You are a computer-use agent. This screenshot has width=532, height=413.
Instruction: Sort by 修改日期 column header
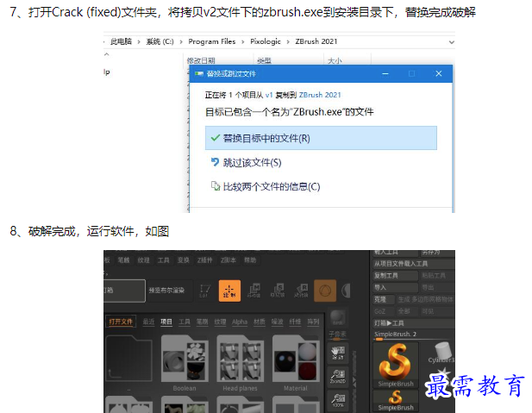(x=201, y=60)
